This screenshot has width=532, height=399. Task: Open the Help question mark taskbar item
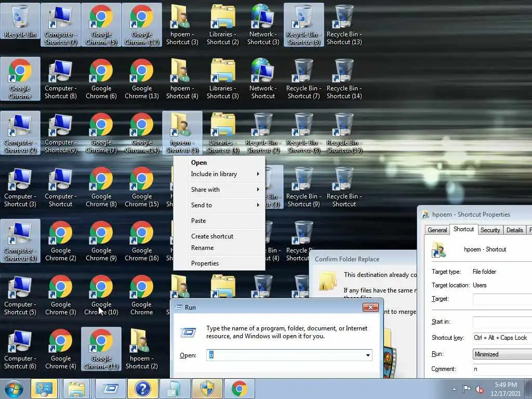[x=142, y=389]
